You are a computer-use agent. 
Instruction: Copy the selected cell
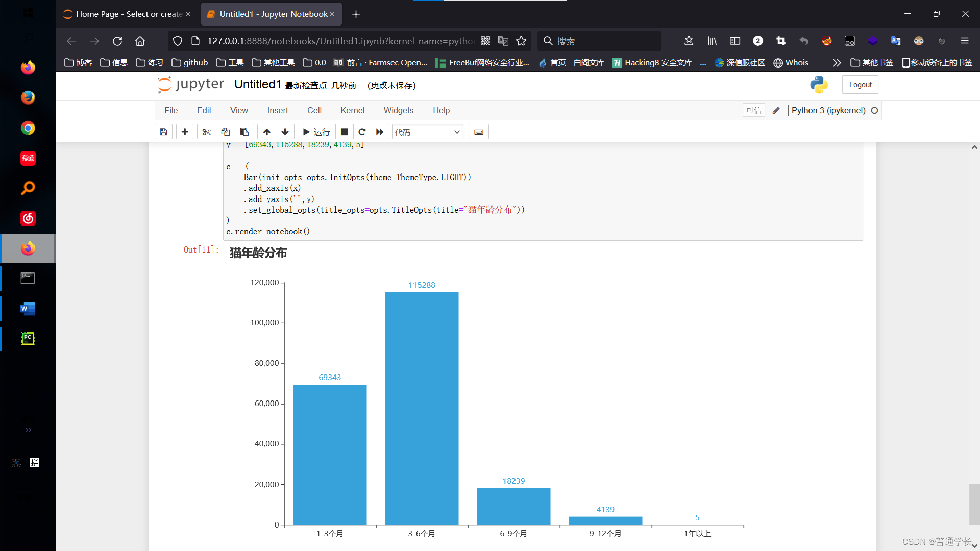[226, 132]
